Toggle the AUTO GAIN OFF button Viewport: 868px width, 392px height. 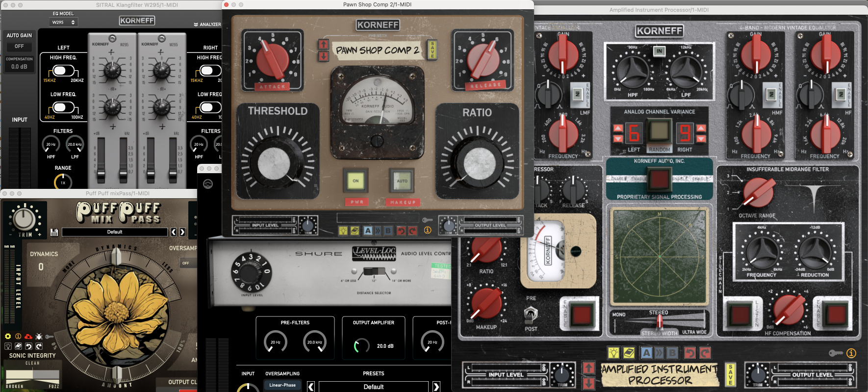[19, 46]
